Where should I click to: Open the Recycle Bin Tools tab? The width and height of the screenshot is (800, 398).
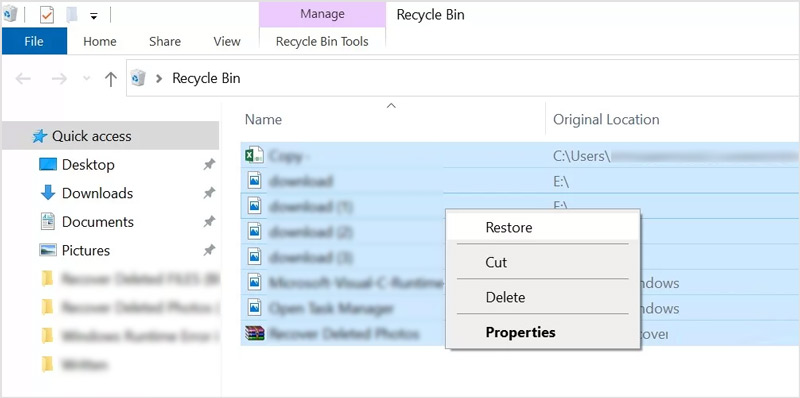(x=322, y=41)
